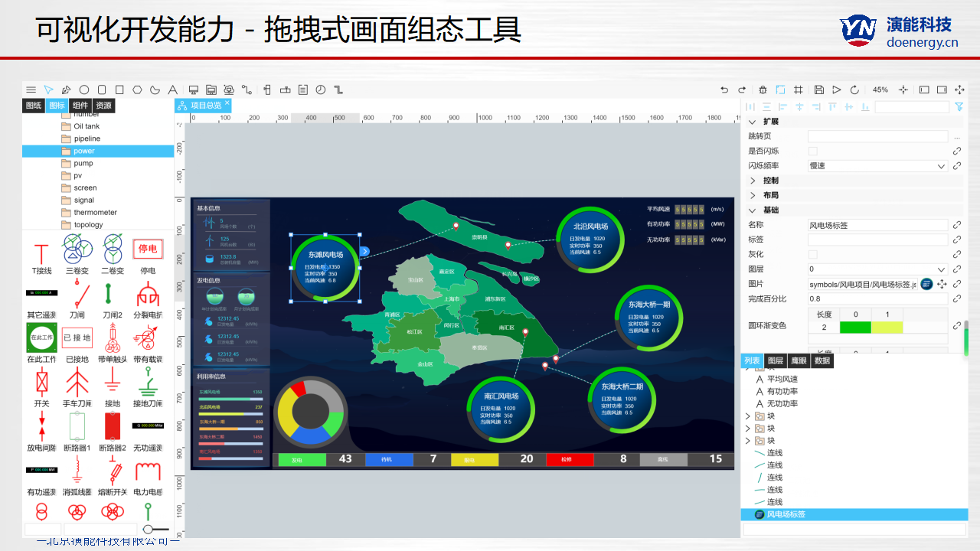Click the 名称 input field
980x551 pixels.
[x=877, y=225]
